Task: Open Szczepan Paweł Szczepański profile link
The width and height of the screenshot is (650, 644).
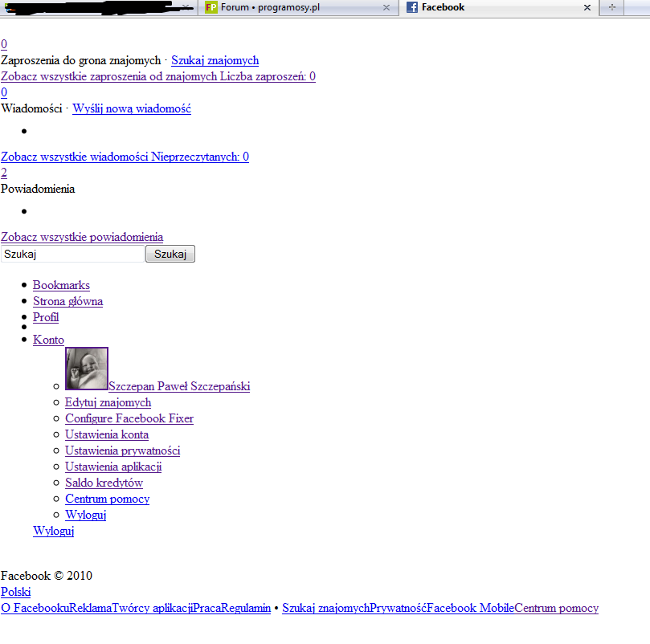Action: point(179,386)
